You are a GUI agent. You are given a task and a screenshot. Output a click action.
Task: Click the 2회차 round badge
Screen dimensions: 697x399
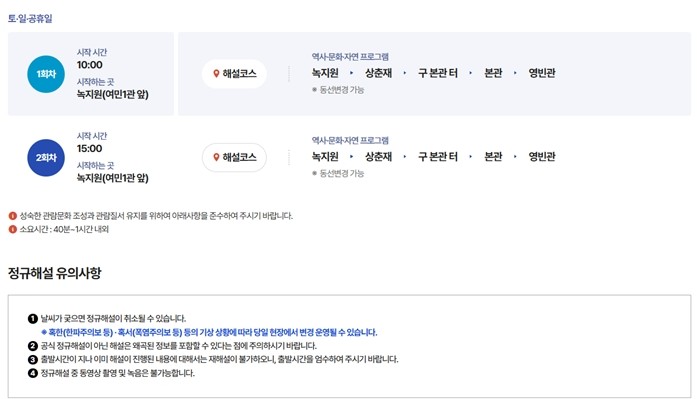click(46, 157)
